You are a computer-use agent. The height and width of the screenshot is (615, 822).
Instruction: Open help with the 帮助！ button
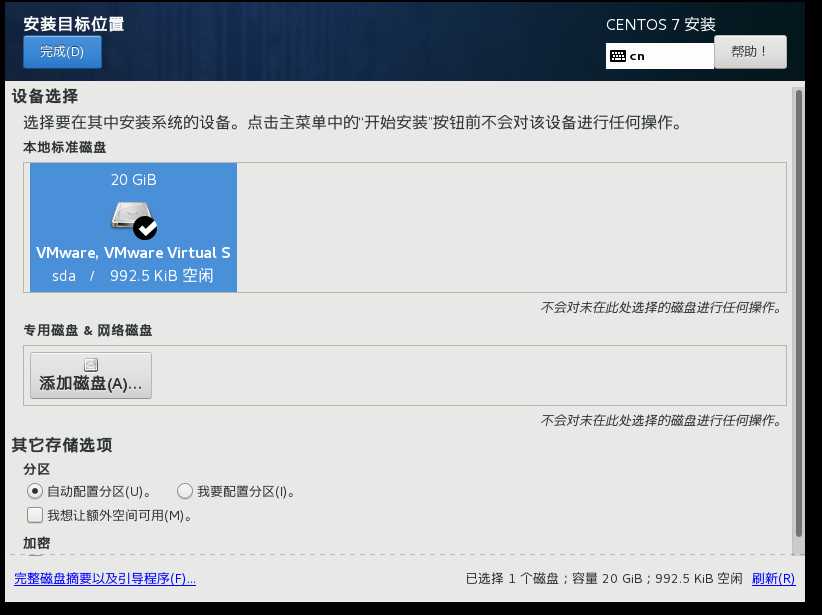750,52
